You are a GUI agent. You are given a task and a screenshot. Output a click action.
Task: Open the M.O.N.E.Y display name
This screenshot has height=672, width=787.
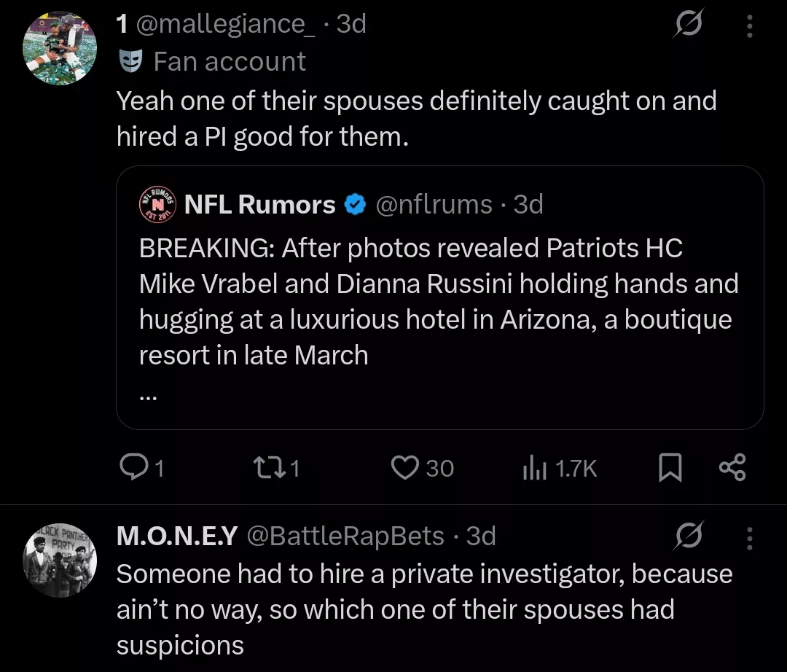click(177, 536)
